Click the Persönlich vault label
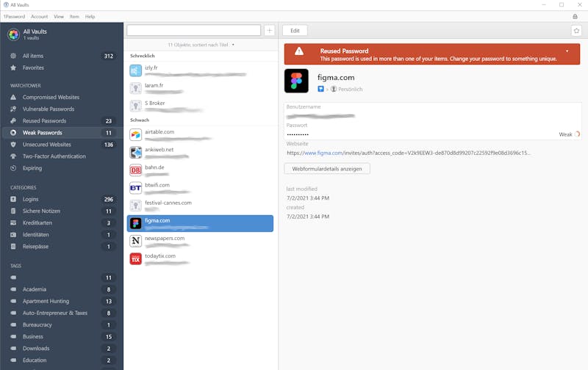Image resolution: width=588 pixels, height=370 pixels. 351,89
